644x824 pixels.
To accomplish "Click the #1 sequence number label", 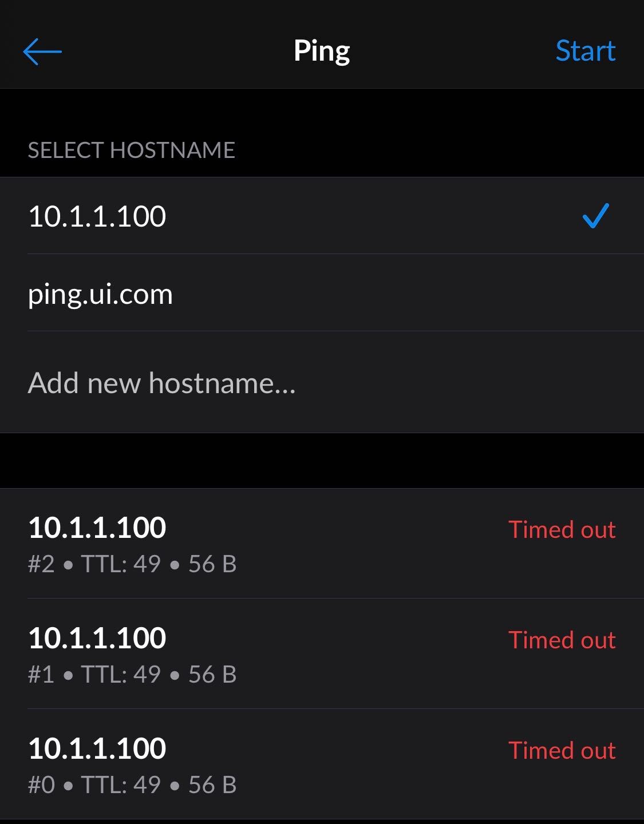I will (41, 675).
